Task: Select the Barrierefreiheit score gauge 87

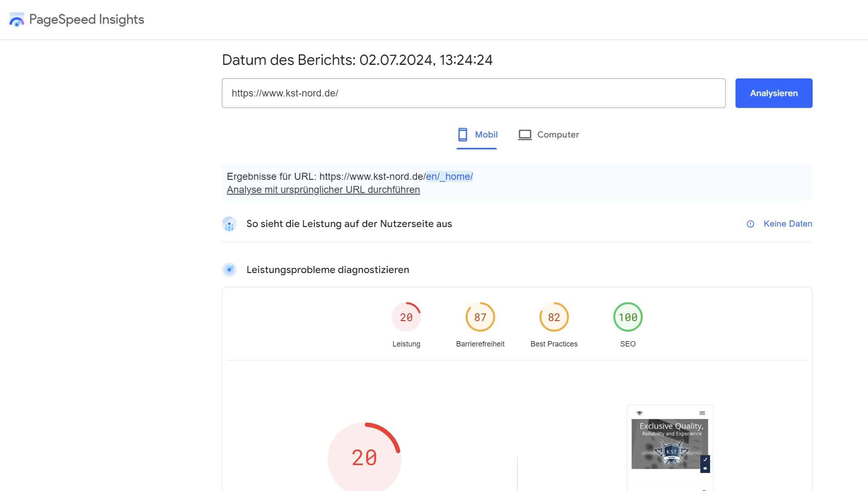Action: pyautogui.click(x=480, y=317)
